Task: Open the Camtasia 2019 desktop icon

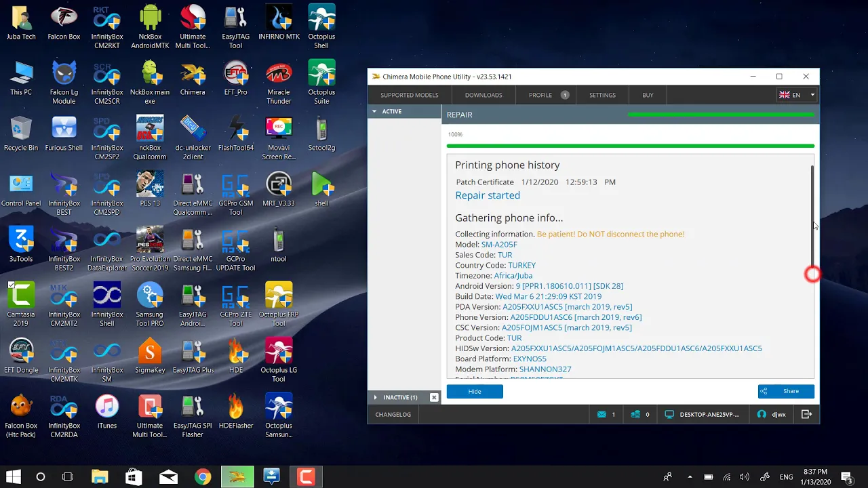Action: (x=21, y=305)
